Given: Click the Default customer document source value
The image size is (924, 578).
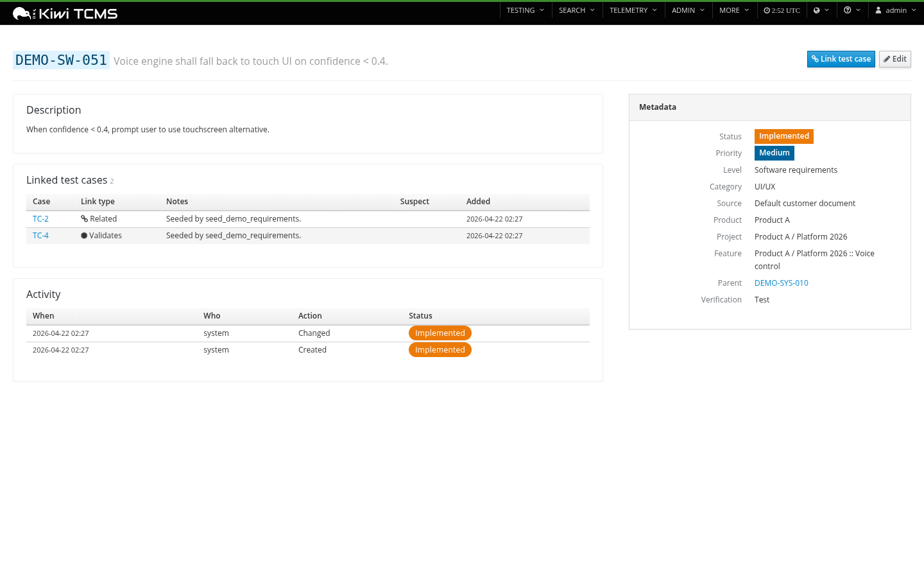Looking at the screenshot, I should pos(805,204).
